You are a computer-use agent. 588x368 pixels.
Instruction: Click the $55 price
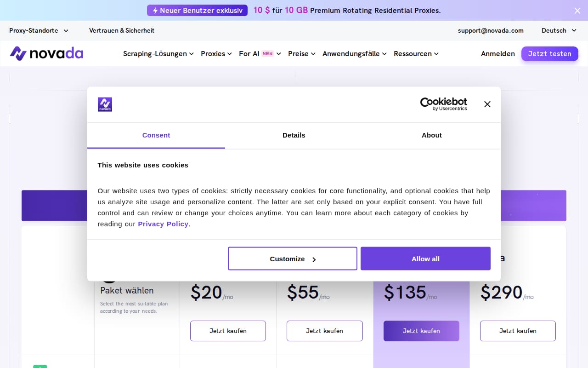pos(303,293)
